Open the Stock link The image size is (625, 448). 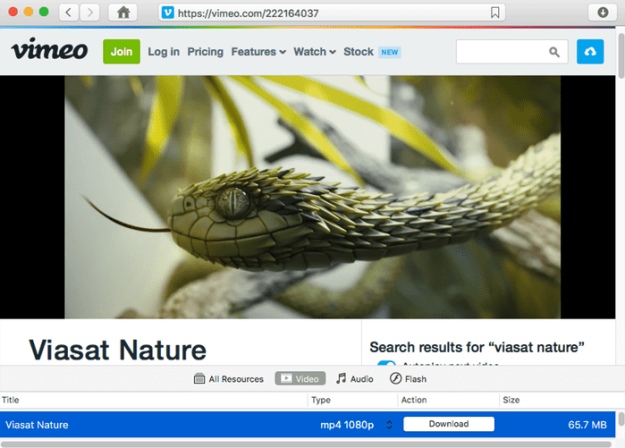click(x=358, y=52)
